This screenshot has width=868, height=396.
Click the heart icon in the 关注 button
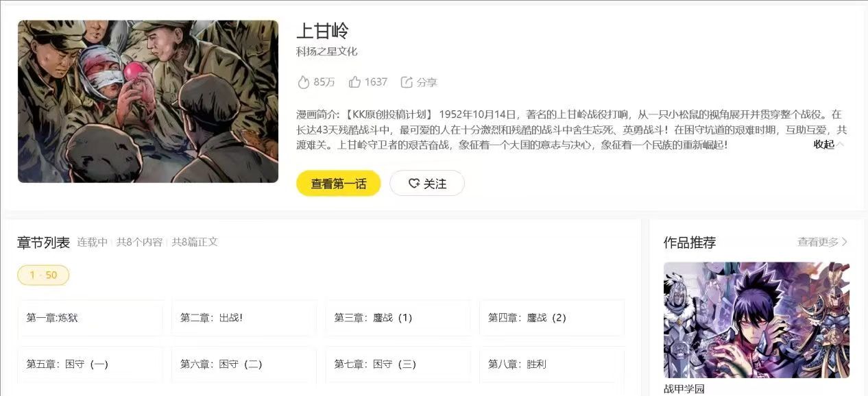point(413,184)
